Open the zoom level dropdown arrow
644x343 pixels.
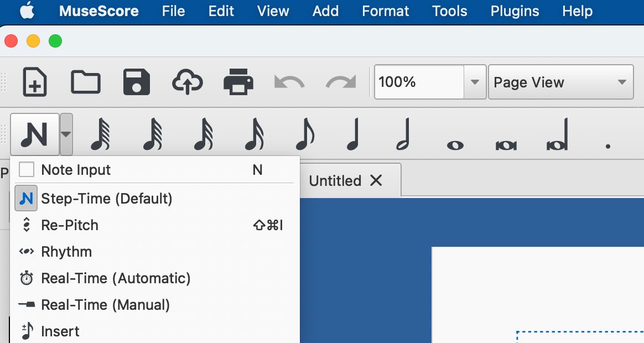(475, 82)
